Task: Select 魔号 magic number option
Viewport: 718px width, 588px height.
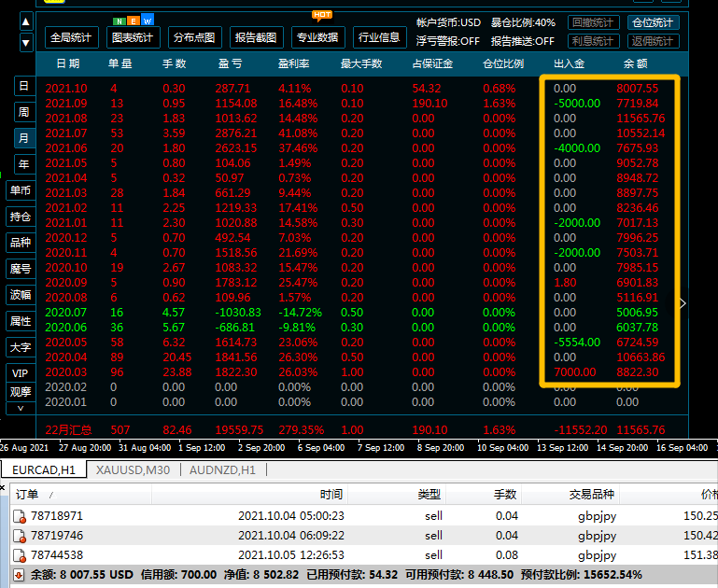Action: tap(21, 269)
